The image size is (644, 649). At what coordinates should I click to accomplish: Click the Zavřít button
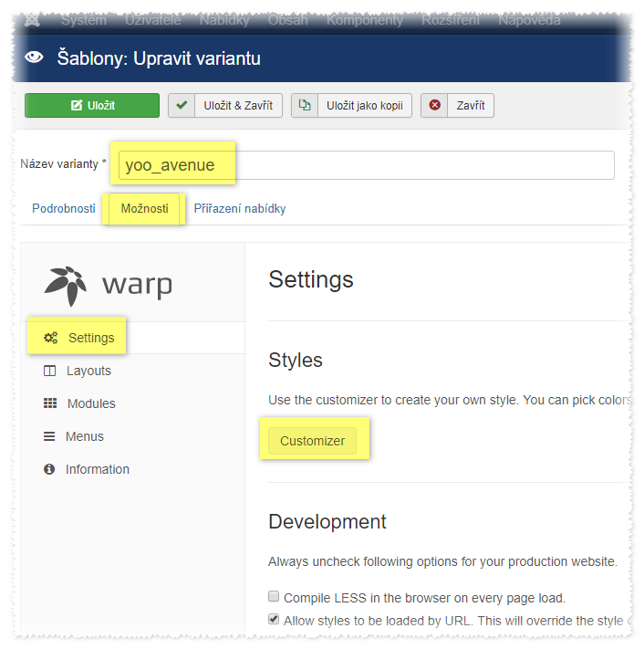pyautogui.click(x=458, y=106)
